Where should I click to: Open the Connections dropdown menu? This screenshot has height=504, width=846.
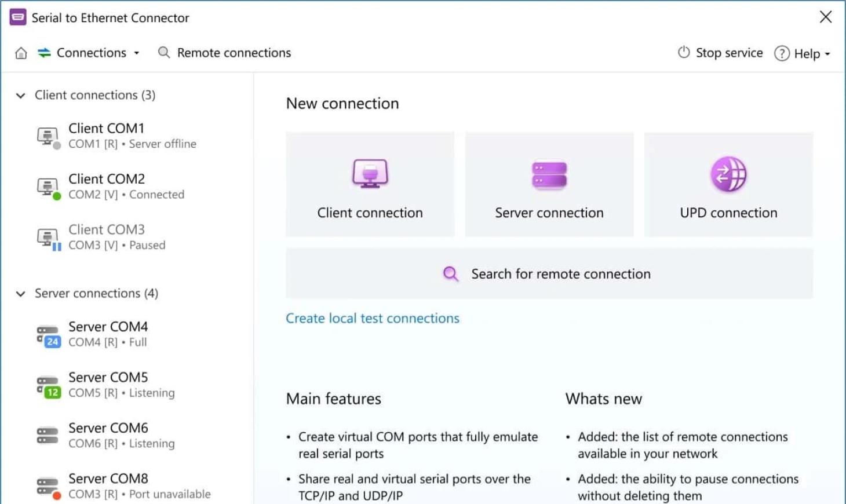click(x=91, y=53)
